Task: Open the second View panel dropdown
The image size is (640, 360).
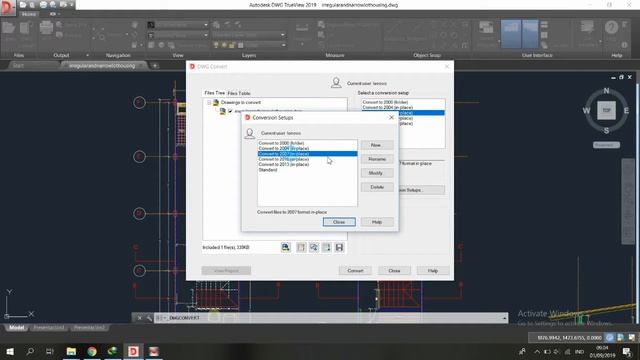Action: [206, 36]
